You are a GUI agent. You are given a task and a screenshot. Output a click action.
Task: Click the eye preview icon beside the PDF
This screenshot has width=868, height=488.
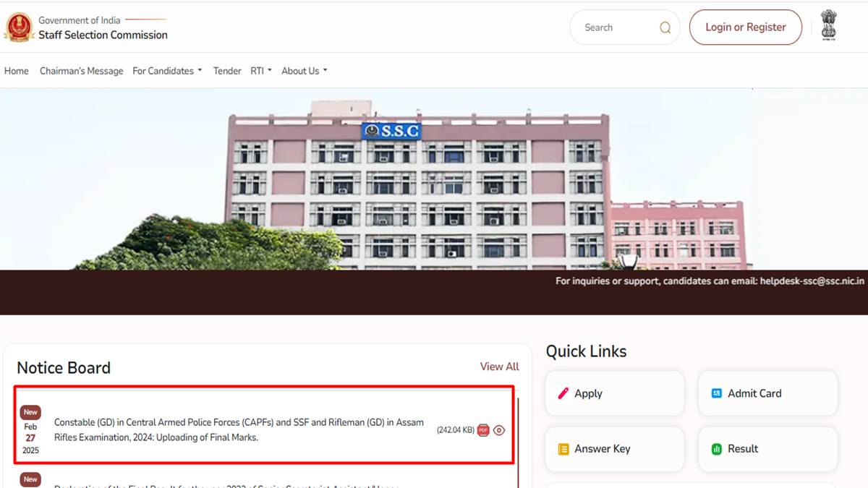tap(498, 429)
